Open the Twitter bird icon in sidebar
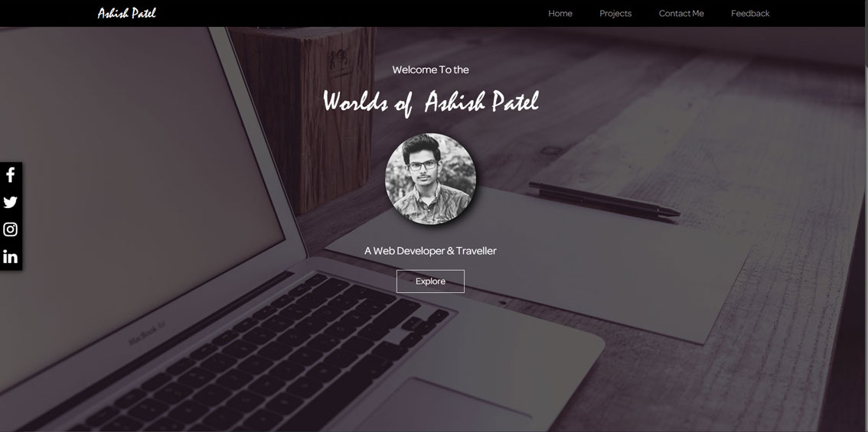Image resolution: width=868 pixels, height=432 pixels. click(x=11, y=203)
